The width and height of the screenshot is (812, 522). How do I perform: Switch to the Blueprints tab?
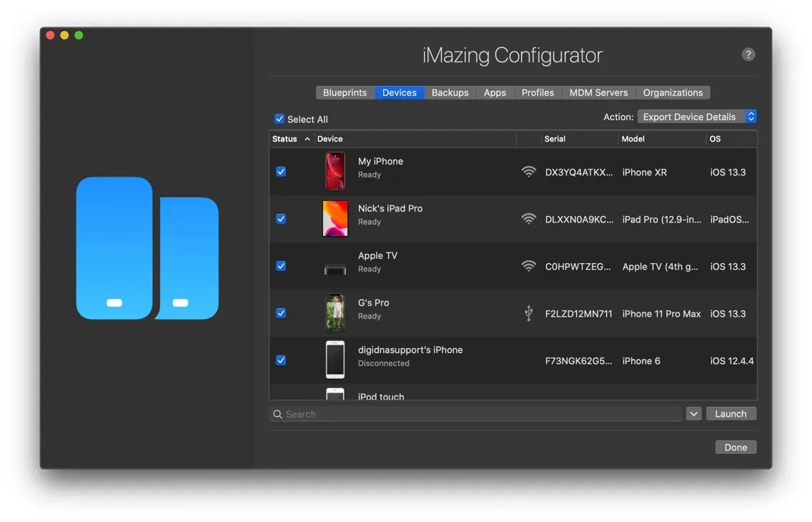point(345,92)
